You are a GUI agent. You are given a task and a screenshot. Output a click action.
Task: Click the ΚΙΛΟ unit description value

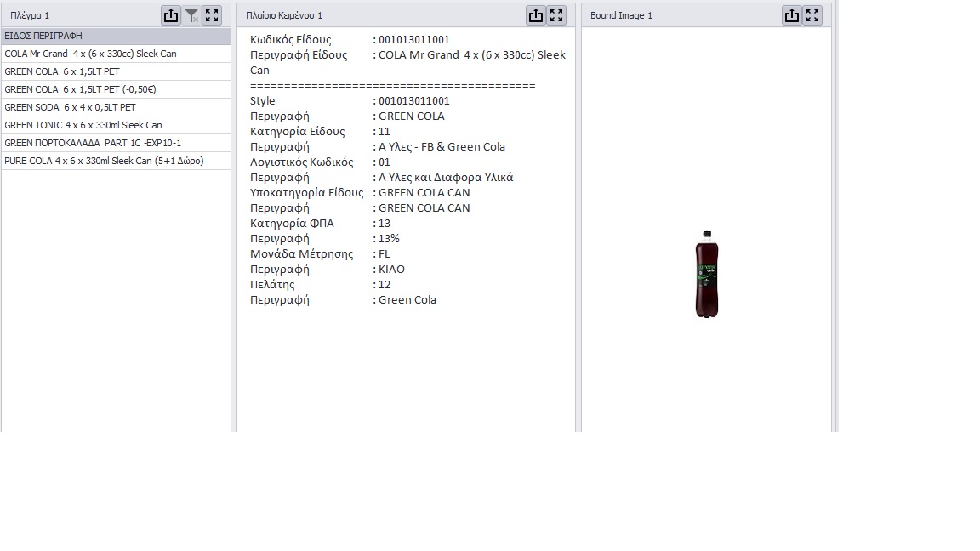tap(392, 270)
